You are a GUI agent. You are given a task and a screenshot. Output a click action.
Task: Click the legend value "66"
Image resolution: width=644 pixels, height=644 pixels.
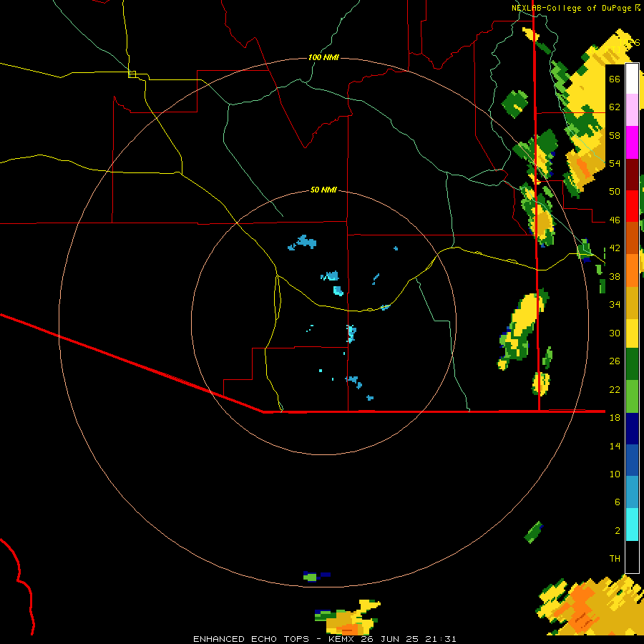pos(615,79)
